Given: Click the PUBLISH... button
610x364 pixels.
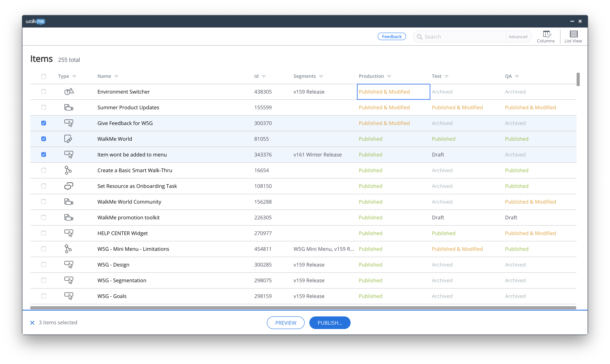Looking at the screenshot, I should [330, 323].
